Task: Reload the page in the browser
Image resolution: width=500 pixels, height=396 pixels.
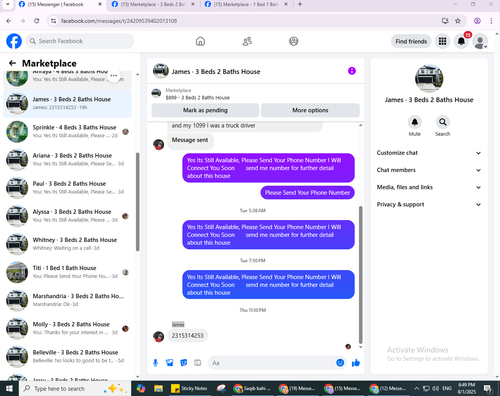Action: click(x=37, y=21)
